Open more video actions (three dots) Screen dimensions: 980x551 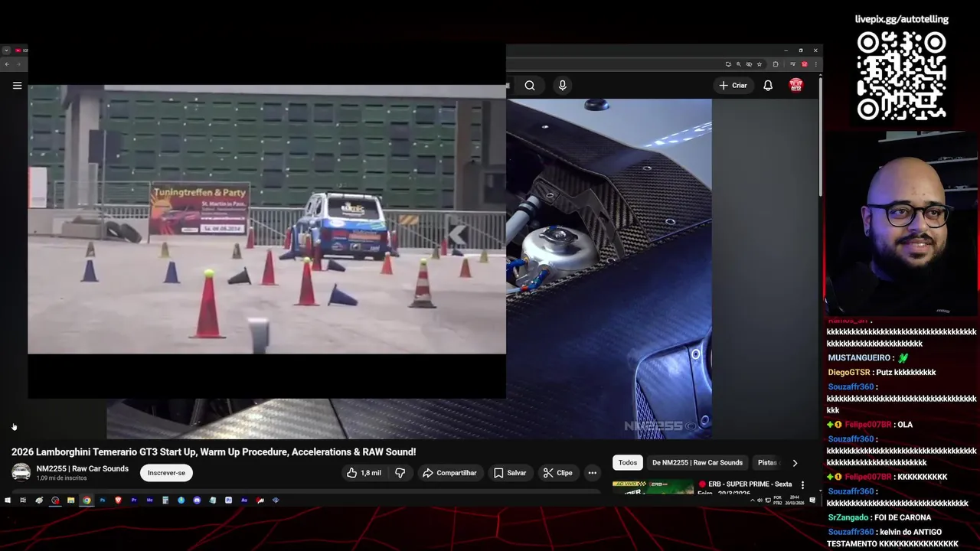(x=592, y=473)
